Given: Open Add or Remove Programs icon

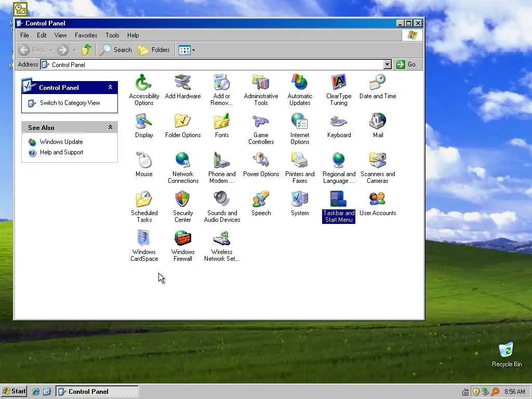Looking at the screenshot, I should tap(221, 83).
